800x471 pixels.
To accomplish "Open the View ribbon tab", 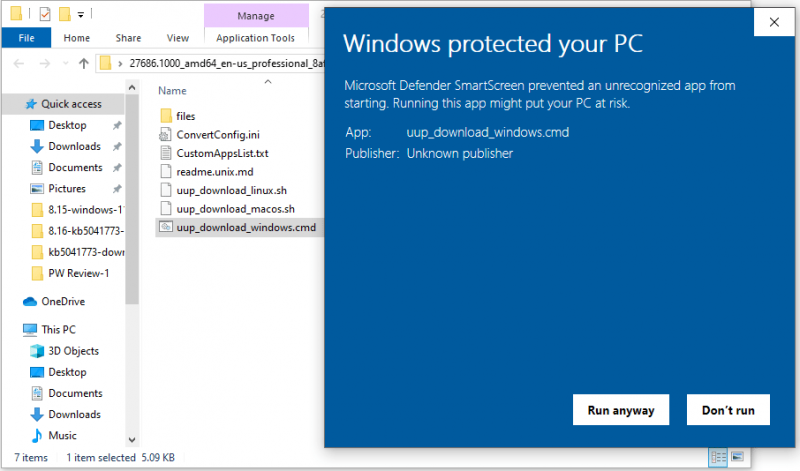I will click(x=178, y=38).
